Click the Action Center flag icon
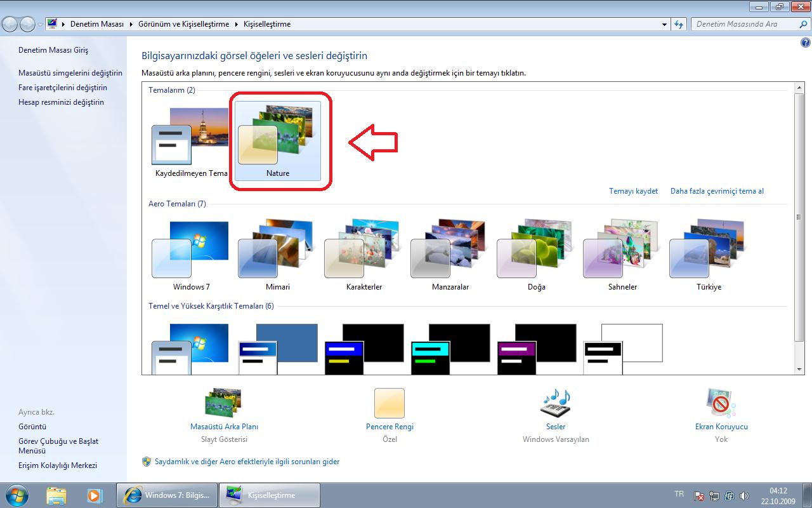 pyautogui.click(x=699, y=496)
